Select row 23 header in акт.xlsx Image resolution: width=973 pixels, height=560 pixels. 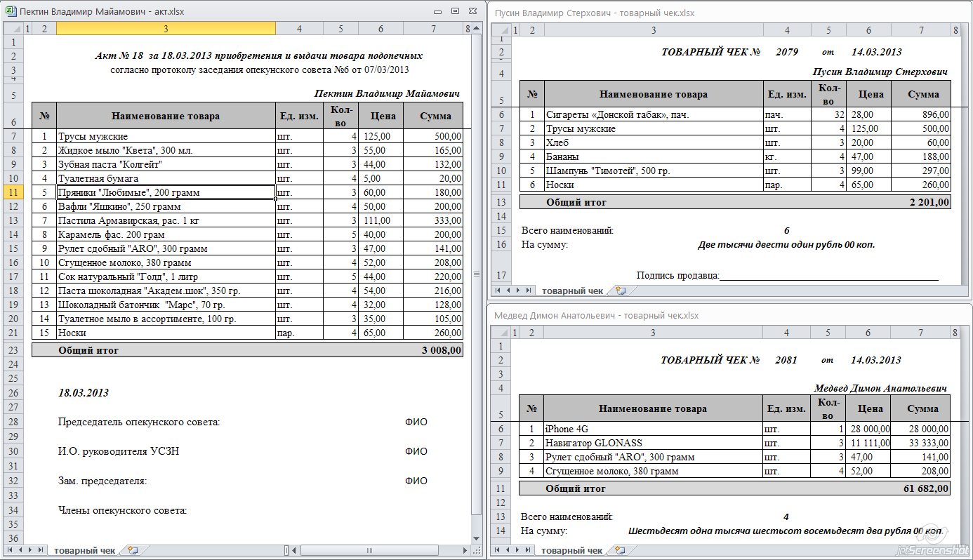(13, 349)
